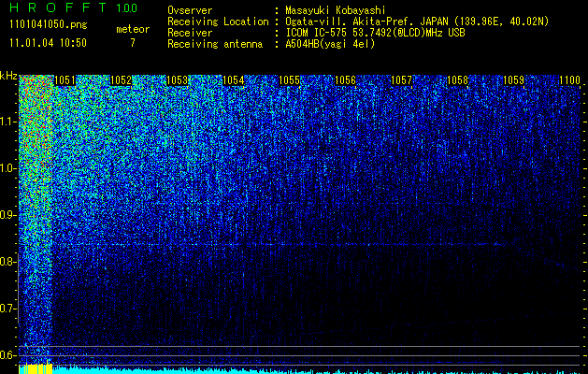This screenshot has height=374, width=588.
Task: Click the A504HB(yagi 4el) antenna text
Action: coord(330,44)
